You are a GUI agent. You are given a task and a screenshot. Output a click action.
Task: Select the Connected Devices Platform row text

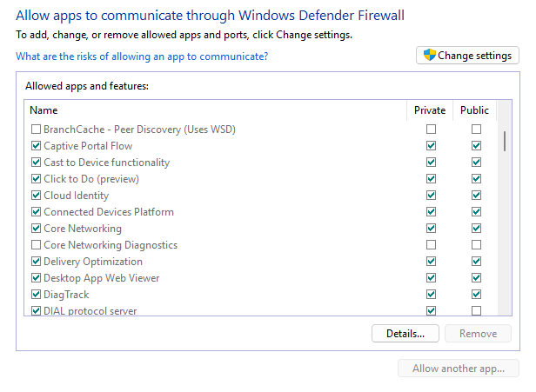(109, 212)
